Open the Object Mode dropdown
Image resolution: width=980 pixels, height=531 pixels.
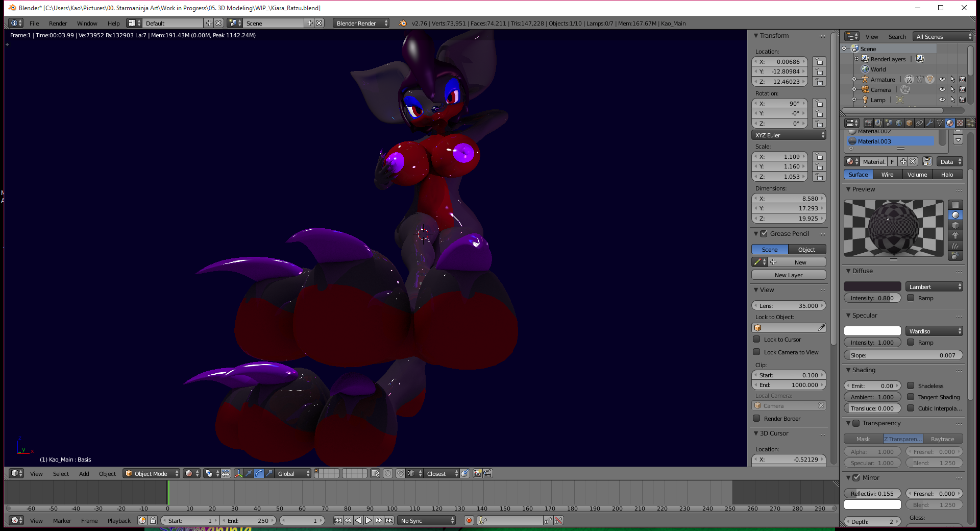click(152, 474)
